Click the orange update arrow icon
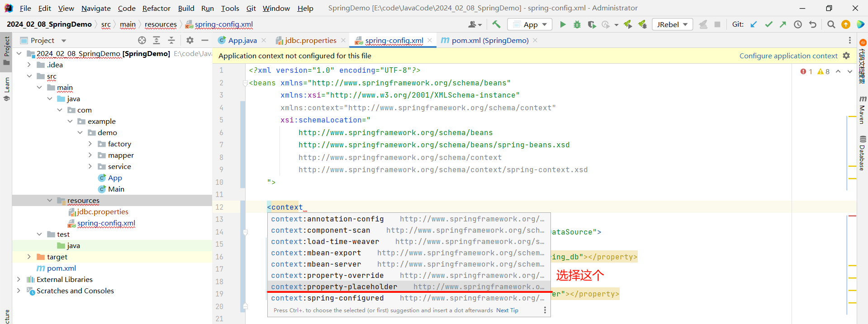 846,24
